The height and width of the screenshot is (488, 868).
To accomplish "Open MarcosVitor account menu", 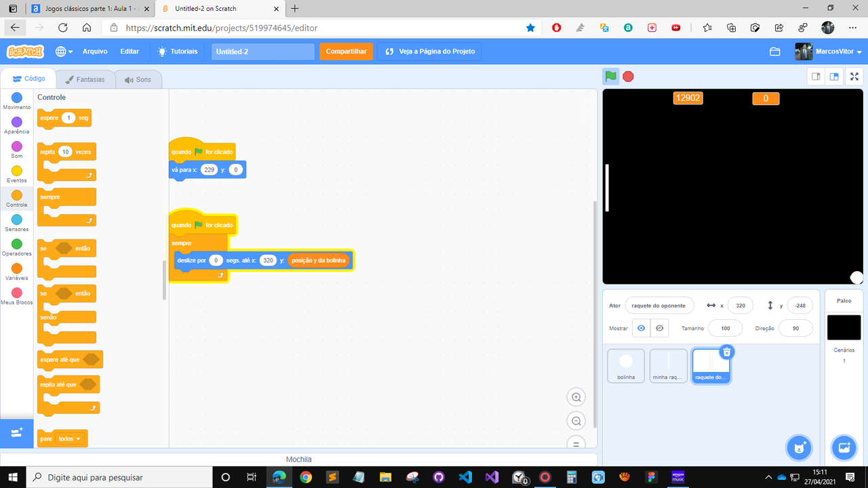I will pyautogui.click(x=829, y=52).
